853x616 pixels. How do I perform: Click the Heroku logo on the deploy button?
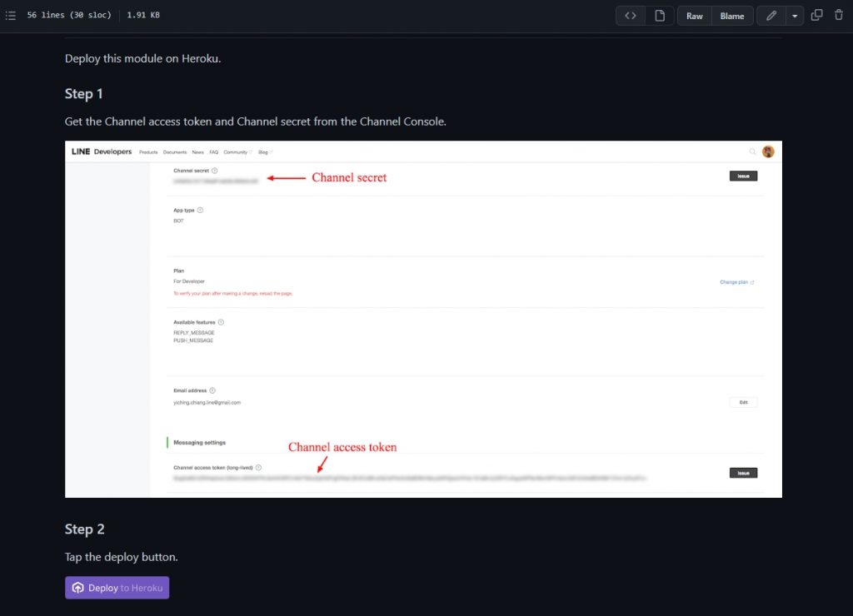point(79,588)
